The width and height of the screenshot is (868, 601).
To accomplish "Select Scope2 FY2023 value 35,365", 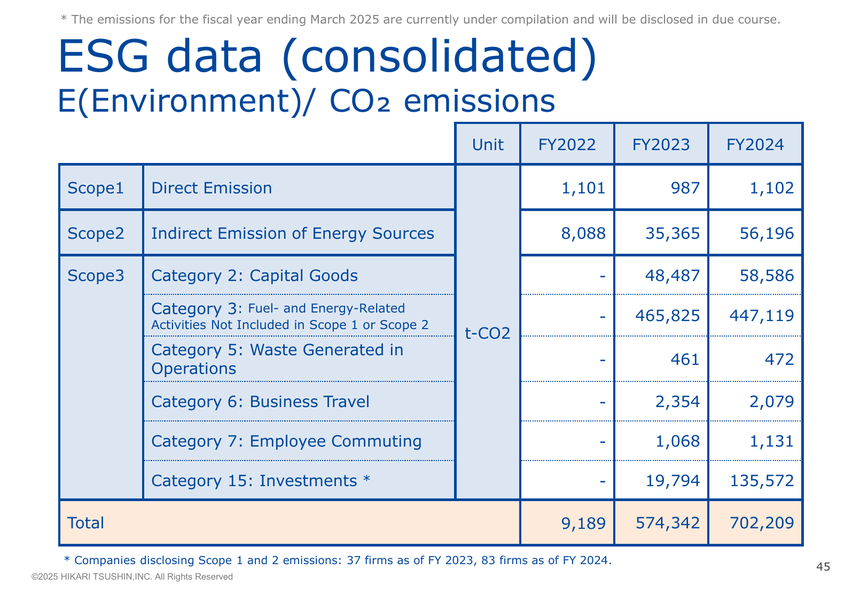I will point(672,233).
